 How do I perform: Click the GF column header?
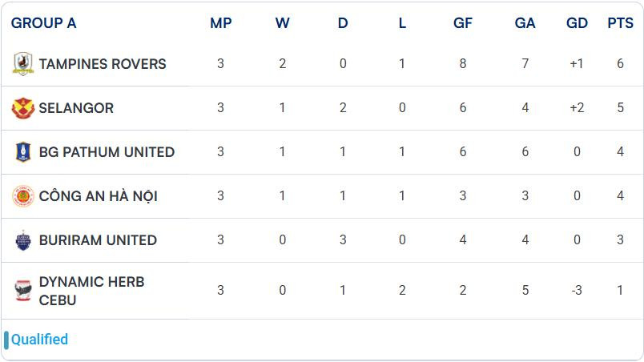pyautogui.click(x=463, y=23)
